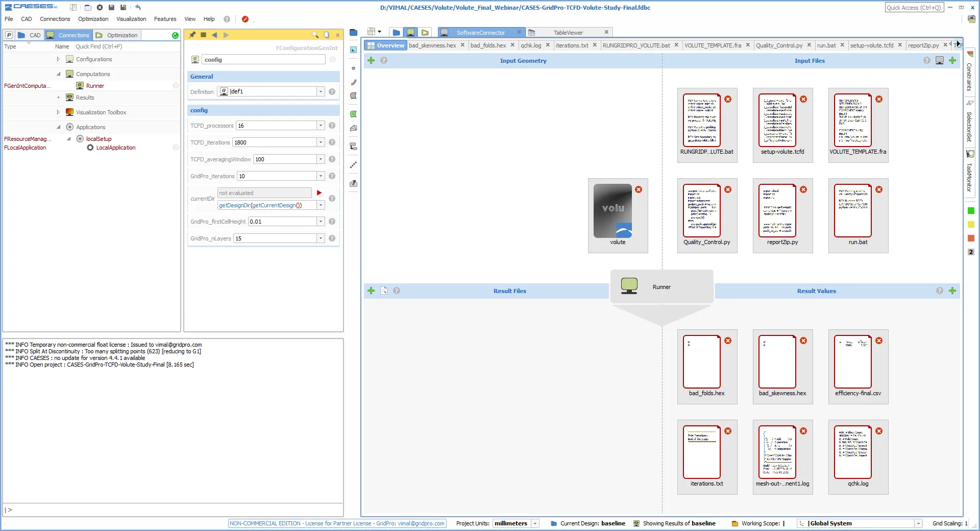Click the close project X icon in top toolbar
This screenshot has height=531, width=980.
pyautogui.click(x=100, y=8)
